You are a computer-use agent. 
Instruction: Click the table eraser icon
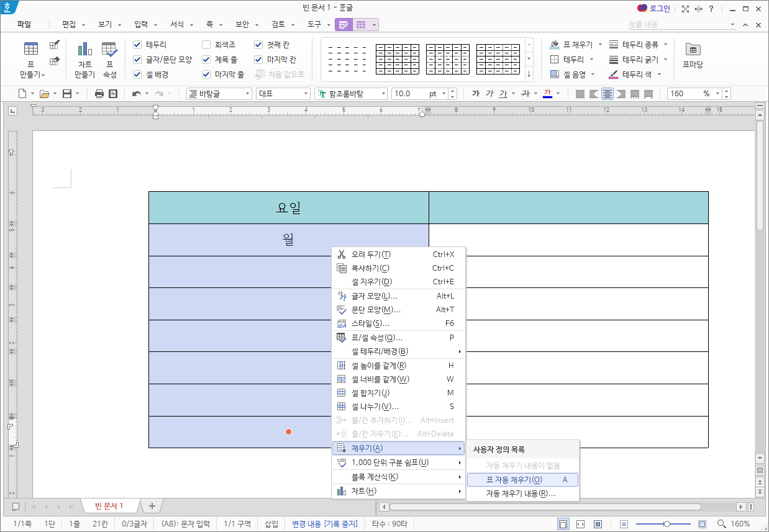pos(55,60)
